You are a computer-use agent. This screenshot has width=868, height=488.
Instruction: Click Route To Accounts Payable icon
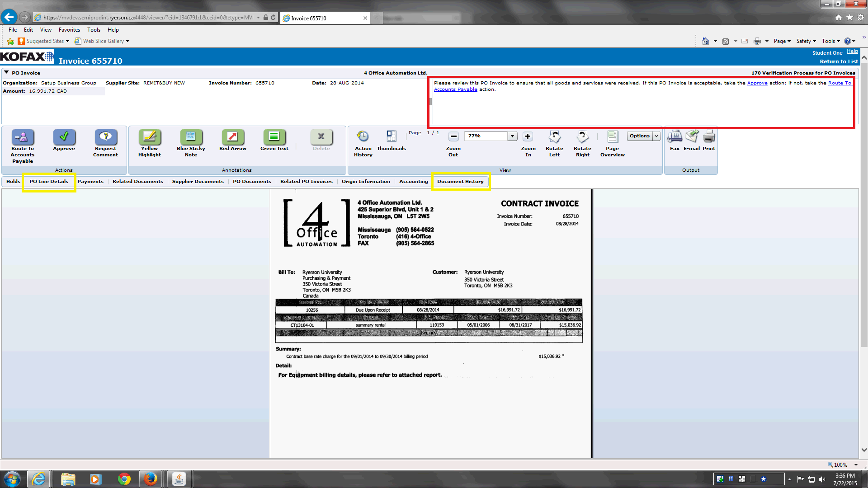point(23,136)
